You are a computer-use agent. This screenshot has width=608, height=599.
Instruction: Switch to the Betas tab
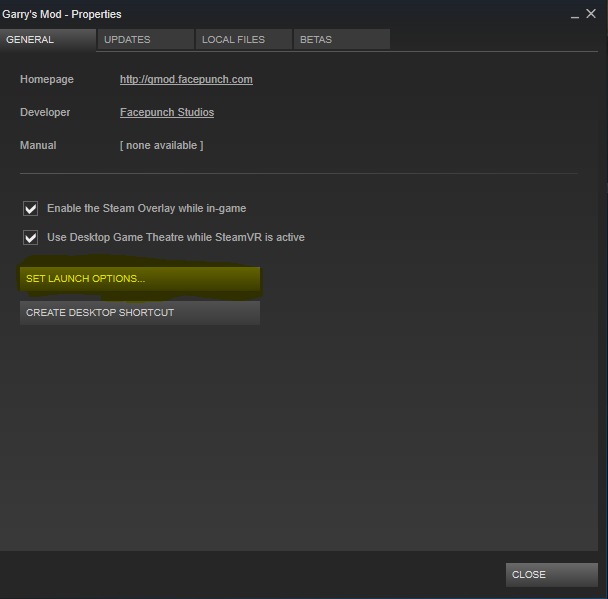pos(342,40)
